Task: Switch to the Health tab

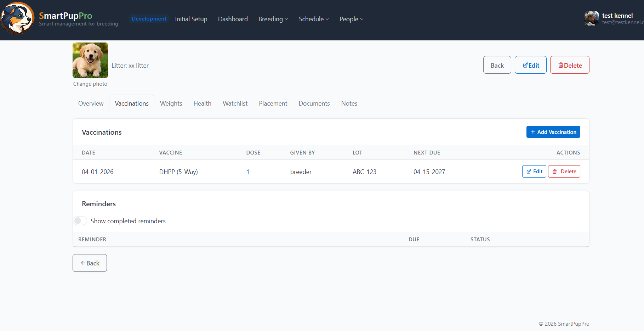Action: click(x=202, y=103)
